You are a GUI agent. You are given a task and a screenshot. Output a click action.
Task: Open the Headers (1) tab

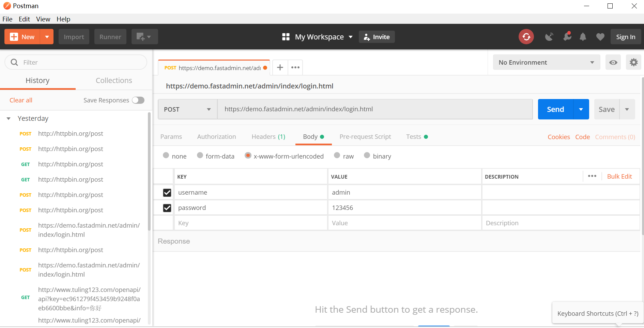(x=268, y=136)
